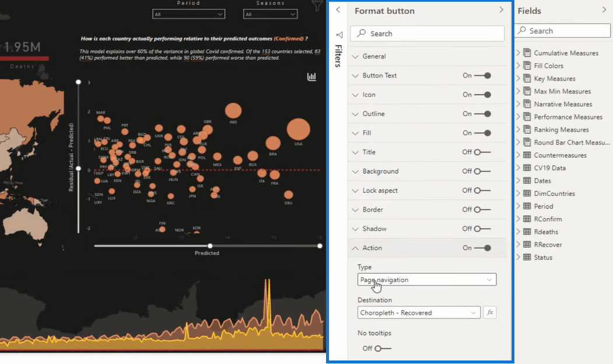Viewport: 613px width, 364px height.
Task: Enable the Title toggle
Action: pos(482,152)
